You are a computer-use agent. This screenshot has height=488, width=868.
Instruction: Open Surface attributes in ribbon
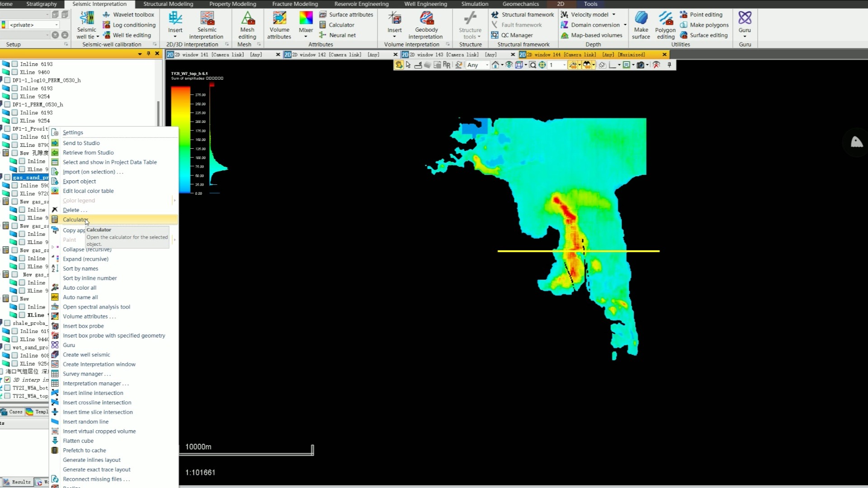(x=346, y=14)
